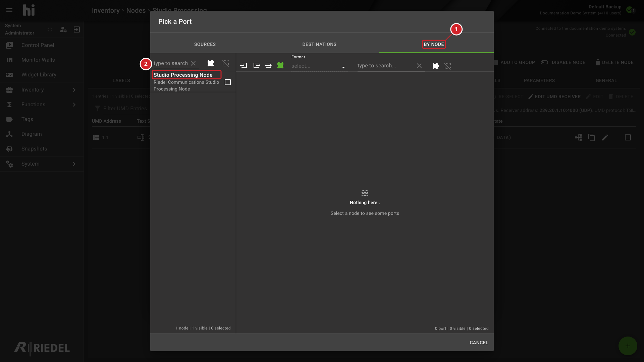Filter ports by output direction icon

[257, 66]
